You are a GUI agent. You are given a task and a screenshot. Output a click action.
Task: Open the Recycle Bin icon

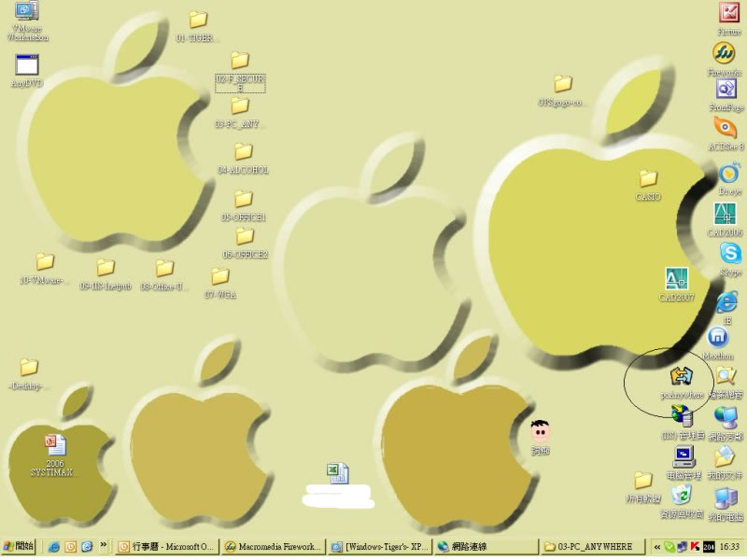(x=683, y=495)
